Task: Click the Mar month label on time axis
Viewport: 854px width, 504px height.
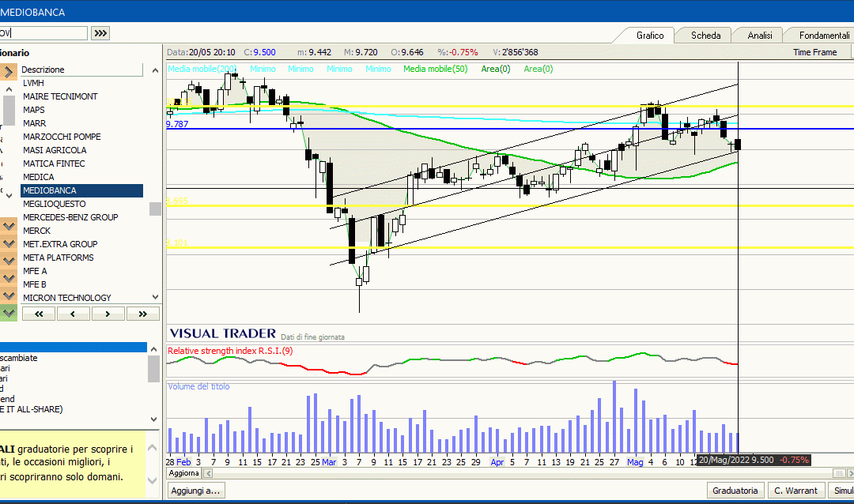Action: click(329, 462)
